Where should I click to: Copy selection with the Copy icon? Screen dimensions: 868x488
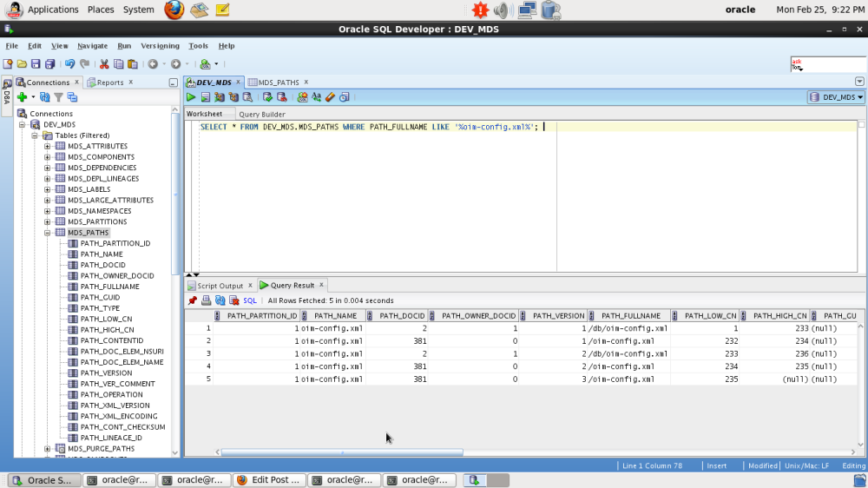point(118,64)
